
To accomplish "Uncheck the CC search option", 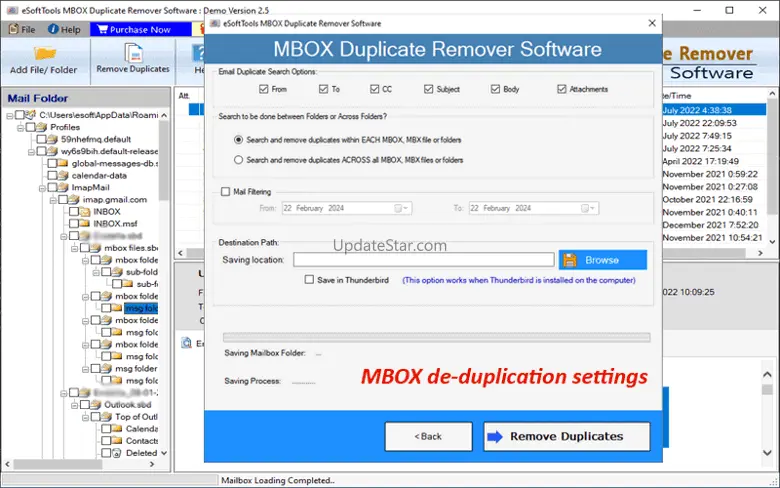I will point(375,89).
